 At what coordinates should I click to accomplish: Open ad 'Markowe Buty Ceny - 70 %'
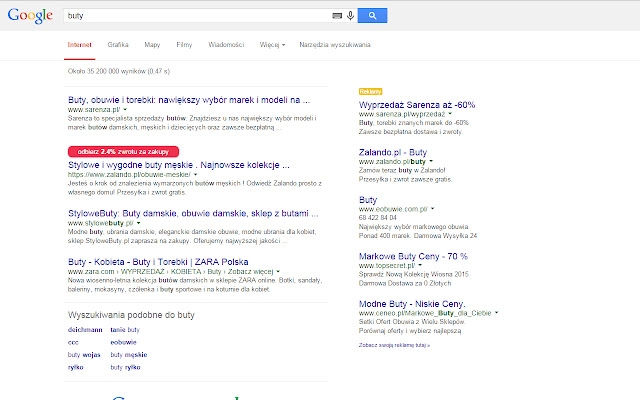(413, 256)
